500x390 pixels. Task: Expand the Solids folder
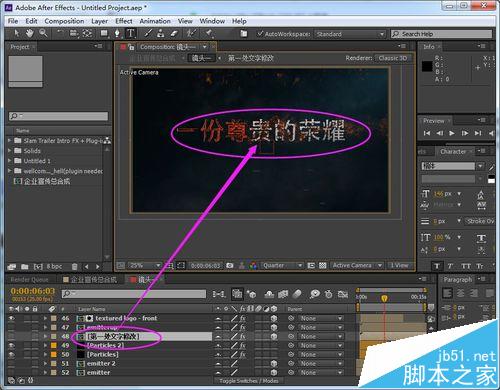[10, 151]
